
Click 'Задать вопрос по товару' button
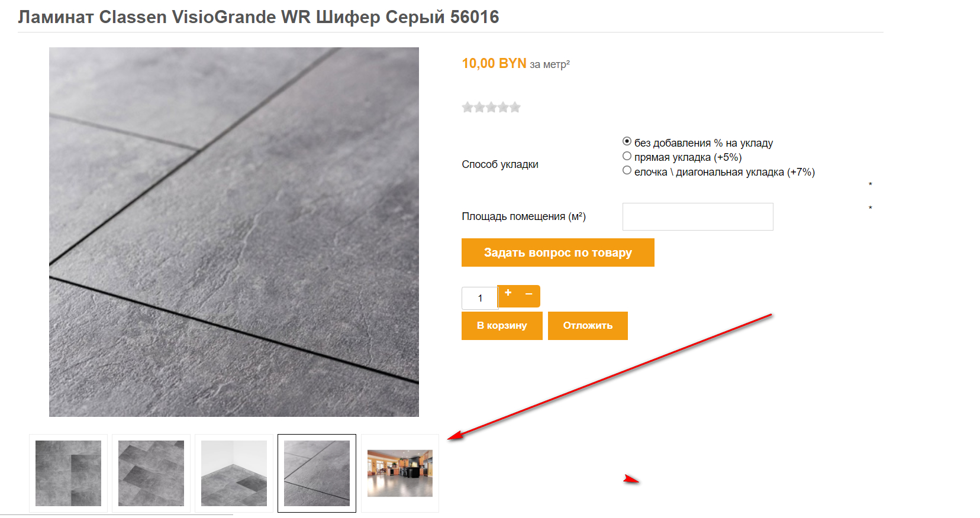pos(558,252)
